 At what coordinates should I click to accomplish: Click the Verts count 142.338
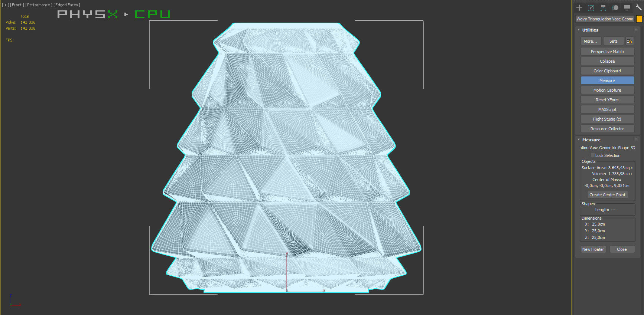[x=28, y=28]
